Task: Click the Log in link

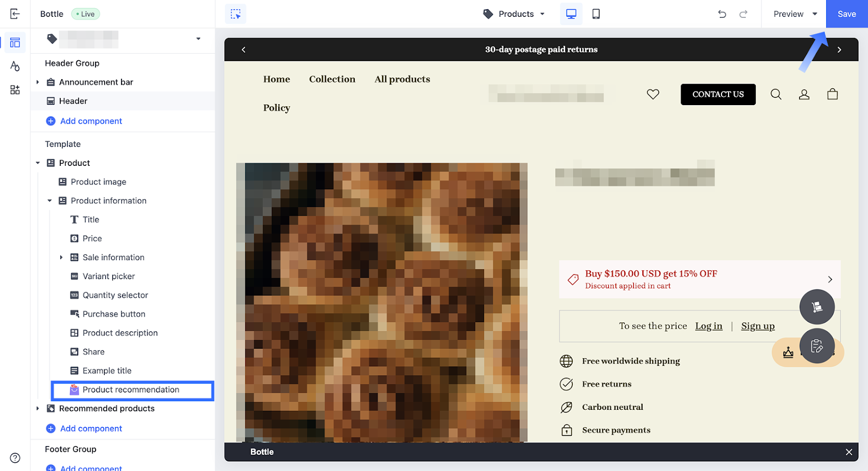Action: click(709, 326)
